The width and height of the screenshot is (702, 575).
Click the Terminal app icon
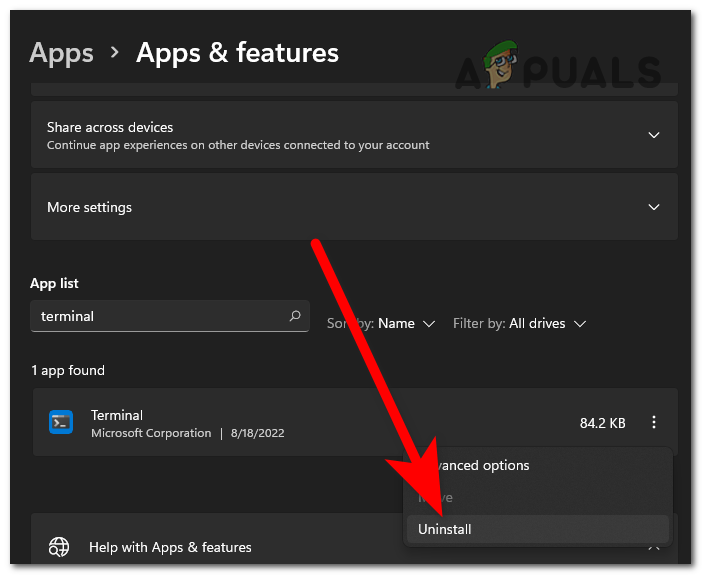click(61, 423)
